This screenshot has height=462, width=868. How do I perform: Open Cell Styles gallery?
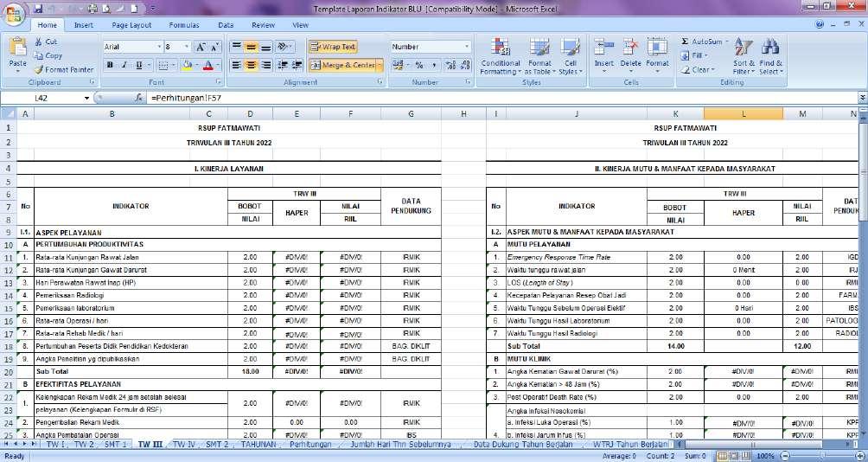(571, 56)
